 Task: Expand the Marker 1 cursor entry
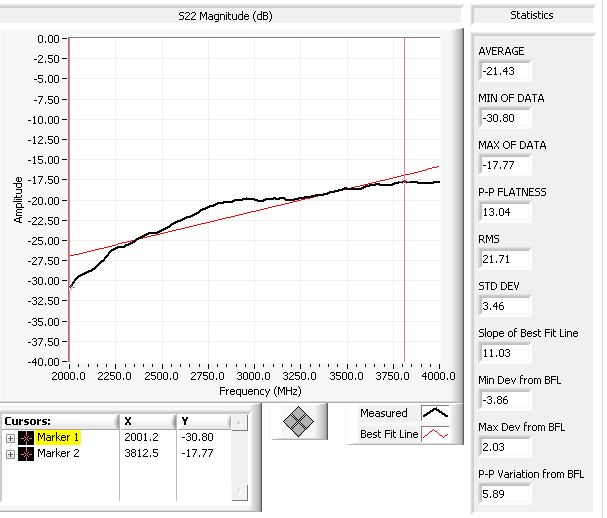pyautogui.click(x=10, y=438)
